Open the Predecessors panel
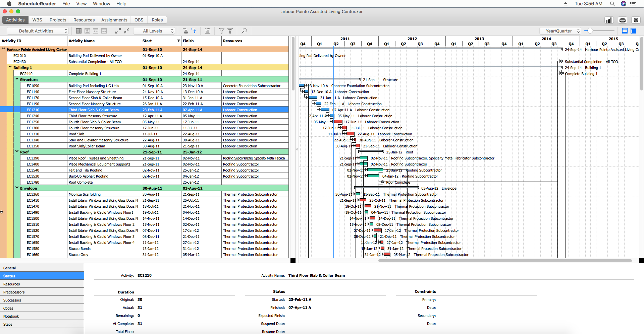Screen dimensions: 644x334 (14, 292)
